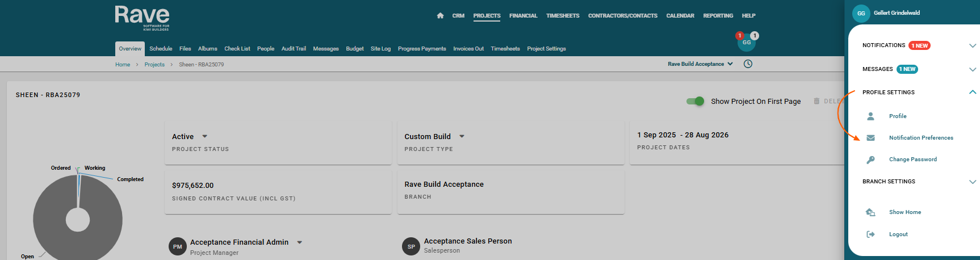Switch to the project Messages tab
Viewport: 980px width, 260px height.
(x=326, y=49)
